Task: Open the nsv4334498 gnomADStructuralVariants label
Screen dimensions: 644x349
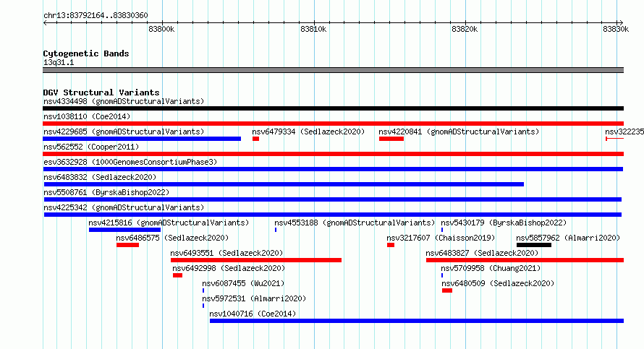Action: [124, 101]
